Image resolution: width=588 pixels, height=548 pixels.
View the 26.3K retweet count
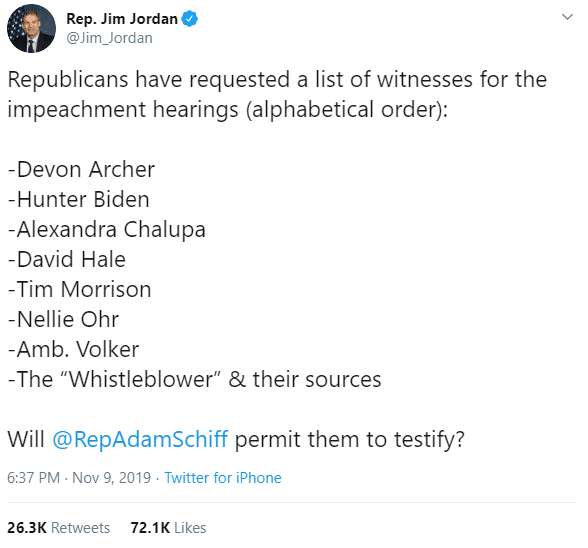click(x=27, y=528)
